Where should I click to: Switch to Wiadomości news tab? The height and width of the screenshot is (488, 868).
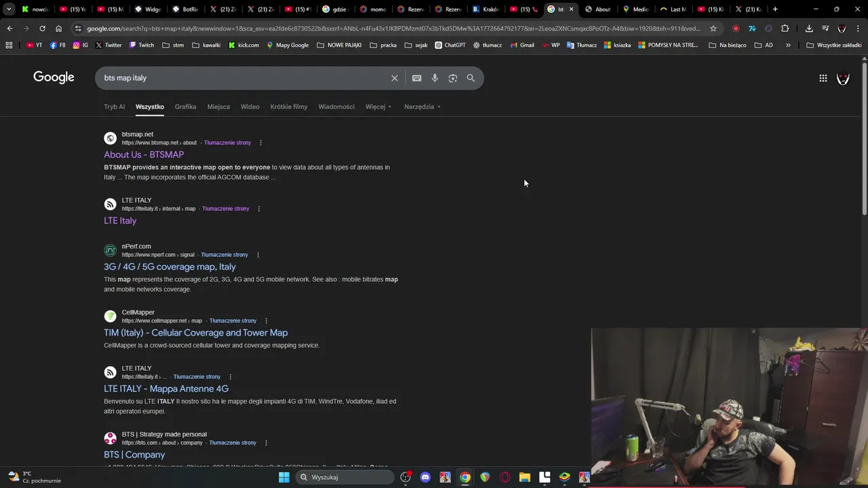point(336,106)
